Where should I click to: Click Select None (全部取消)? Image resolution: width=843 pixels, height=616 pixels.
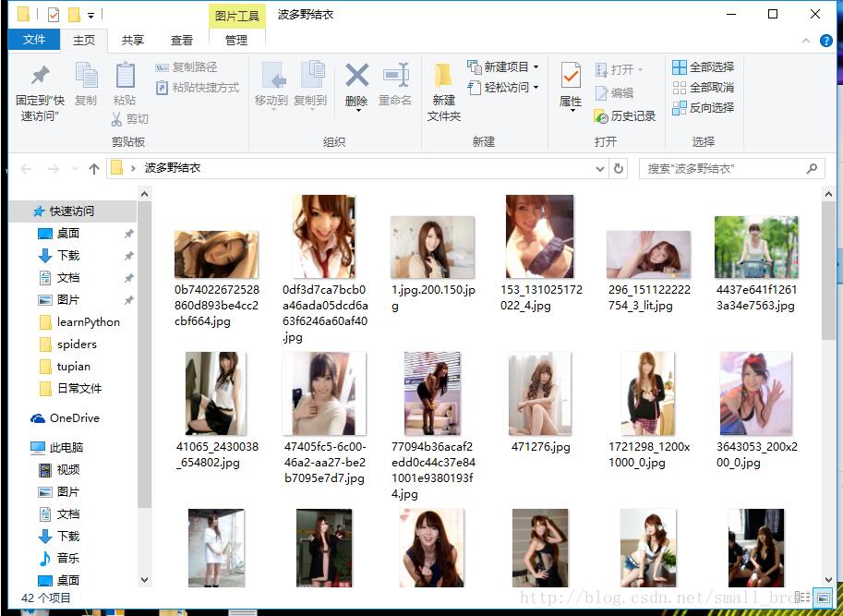(704, 87)
